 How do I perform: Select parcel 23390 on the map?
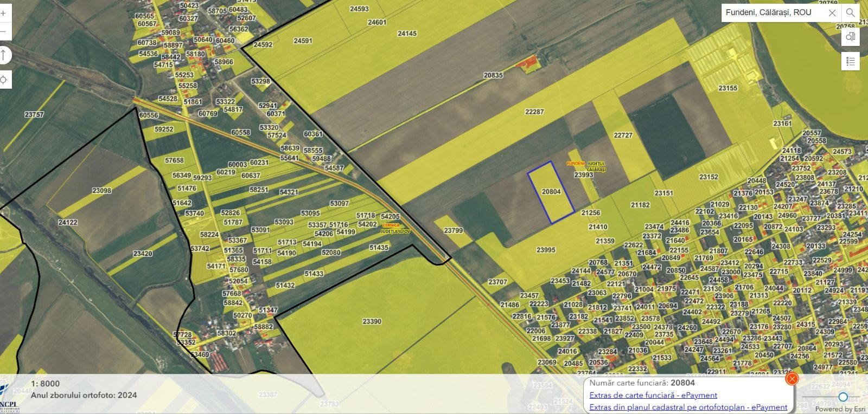[372, 321]
